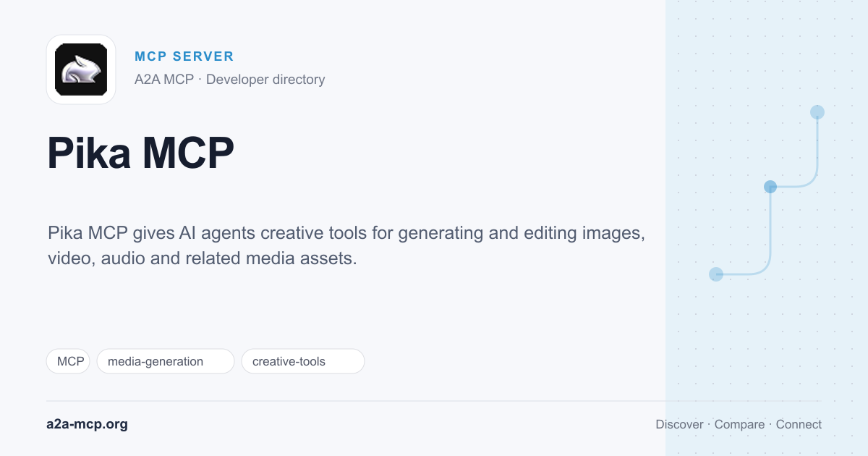Click the MCP SERVER label
Image resolution: width=868 pixels, height=456 pixels.
coord(184,56)
